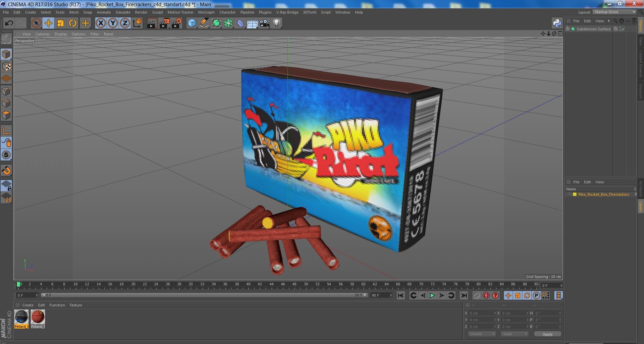Toggle X axis lock

pyautogui.click(x=101, y=23)
